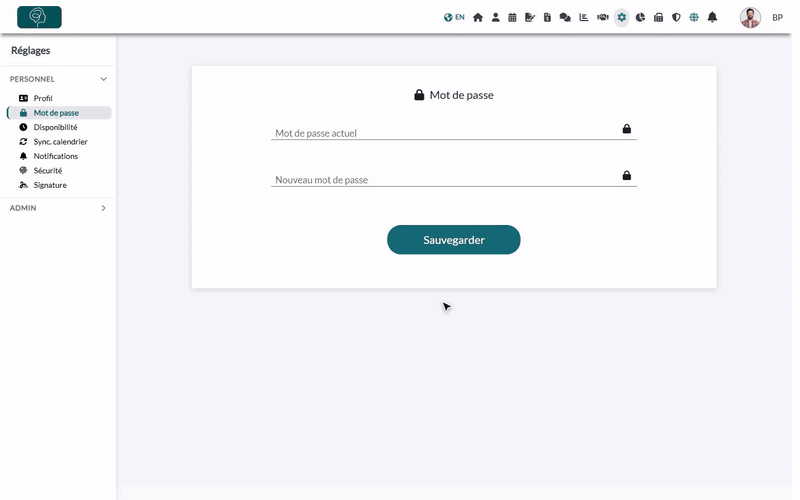Open the settings gear icon
This screenshot has width=800, height=500.
coord(621,17)
